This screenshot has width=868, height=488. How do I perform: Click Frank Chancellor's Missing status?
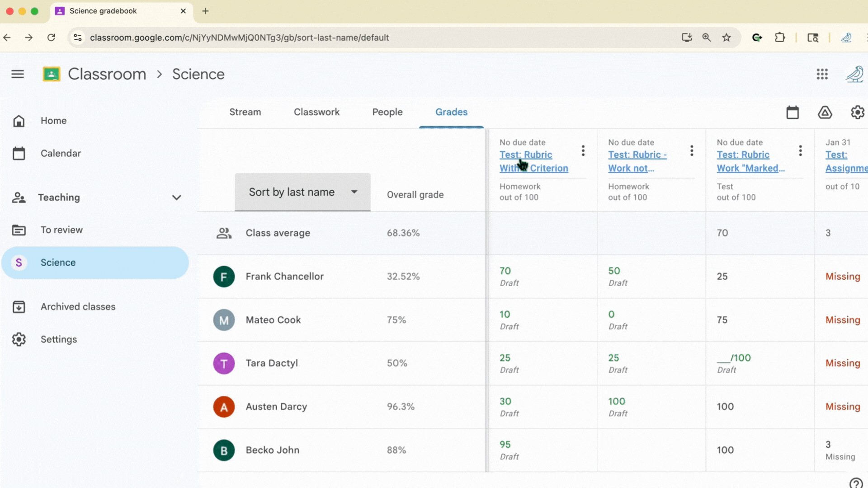click(x=843, y=277)
